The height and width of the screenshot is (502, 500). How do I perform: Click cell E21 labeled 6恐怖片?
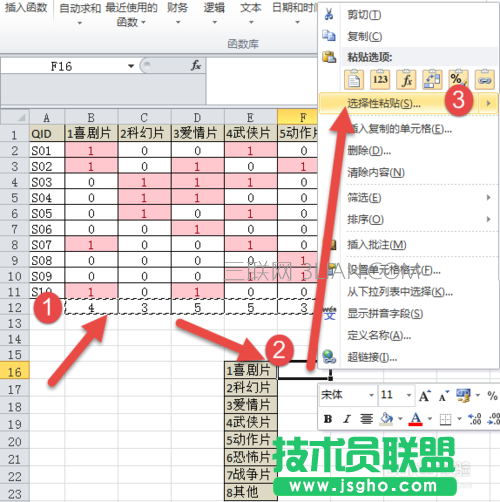pyautogui.click(x=251, y=457)
